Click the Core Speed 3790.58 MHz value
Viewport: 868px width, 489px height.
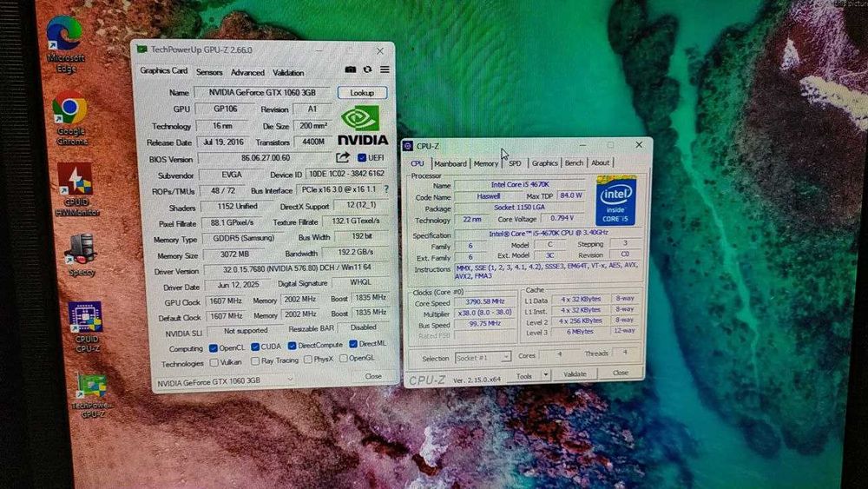coord(485,301)
